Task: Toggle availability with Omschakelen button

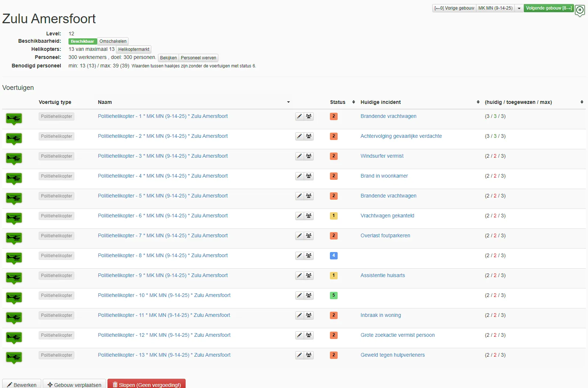Action: pos(113,41)
